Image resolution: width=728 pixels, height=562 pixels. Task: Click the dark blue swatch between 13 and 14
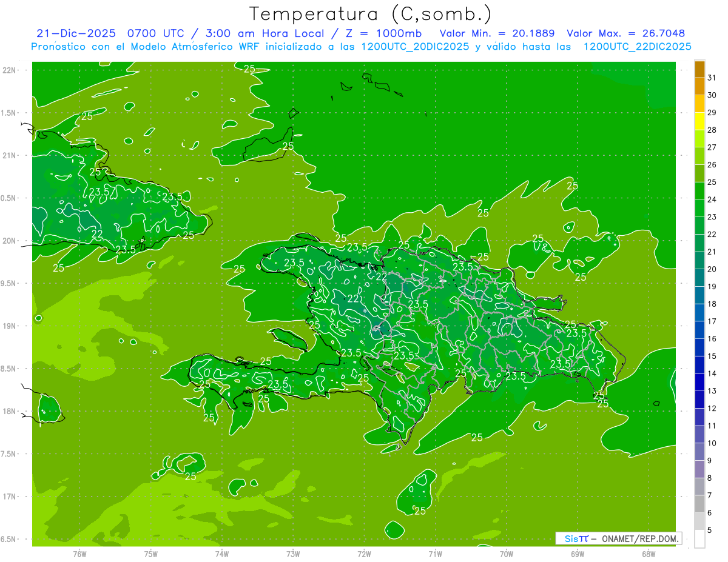pos(699,382)
